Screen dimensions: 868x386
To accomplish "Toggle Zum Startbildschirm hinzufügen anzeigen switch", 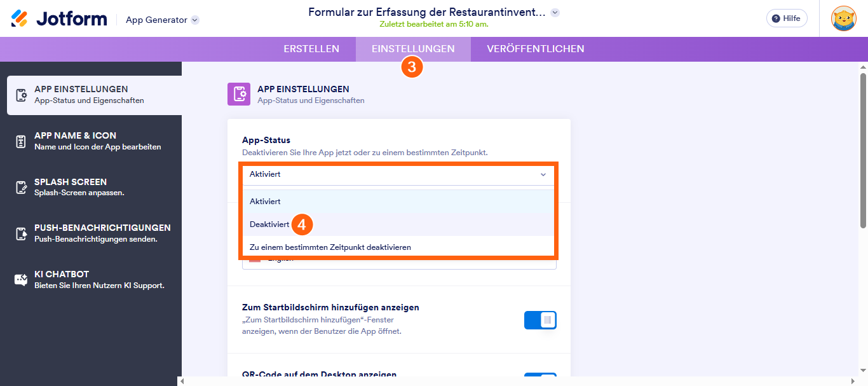I will (540, 320).
